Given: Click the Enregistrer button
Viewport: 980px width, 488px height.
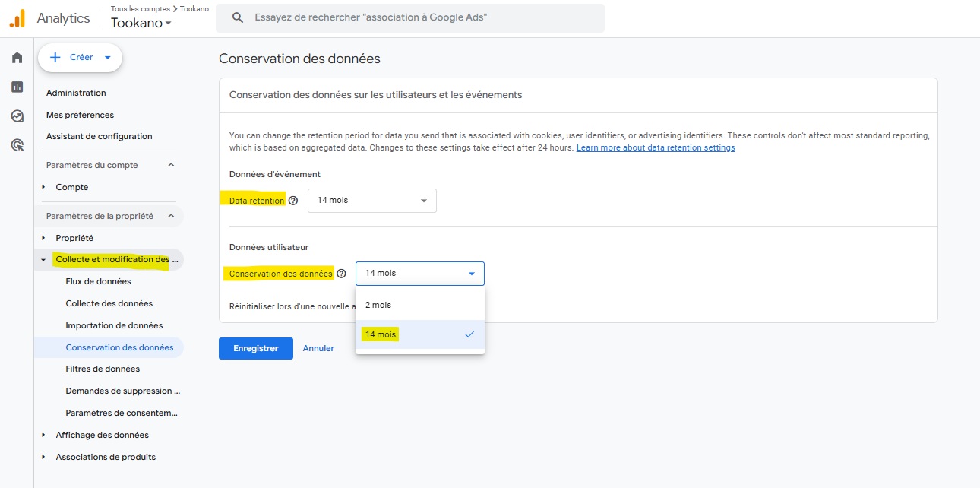Looking at the screenshot, I should pyautogui.click(x=255, y=348).
